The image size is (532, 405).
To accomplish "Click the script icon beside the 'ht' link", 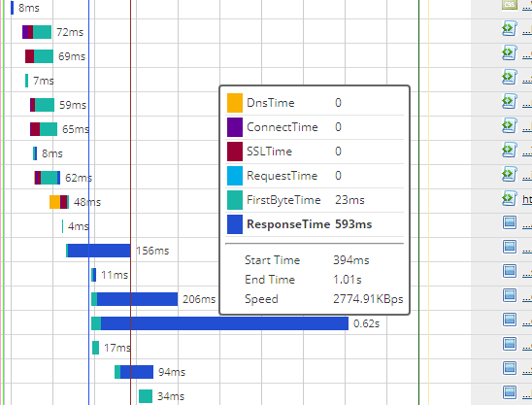I will (x=510, y=198).
